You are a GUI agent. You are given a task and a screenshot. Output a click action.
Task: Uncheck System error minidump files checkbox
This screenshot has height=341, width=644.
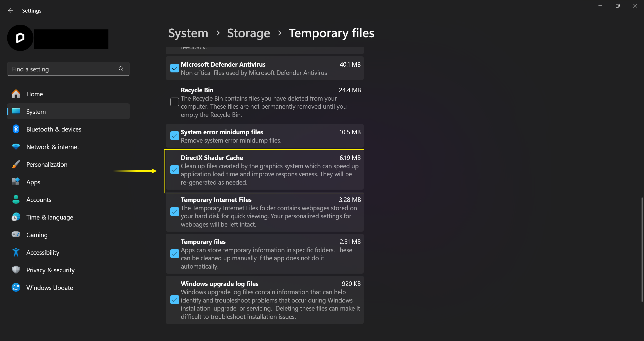[175, 136]
